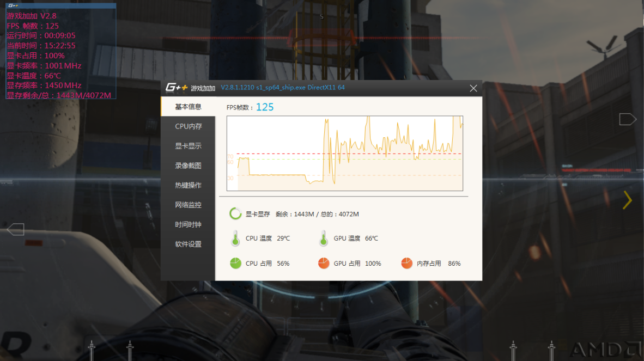Screen dimensions: 644x361
Task: Open the 软件设置 tab
Action: tap(188, 244)
